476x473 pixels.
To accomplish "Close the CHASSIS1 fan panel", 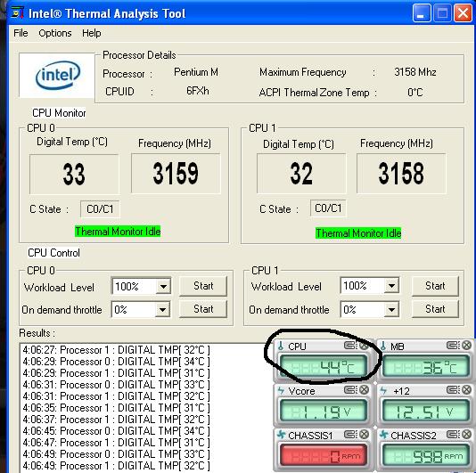I will pyautogui.click(x=364, y=434).
